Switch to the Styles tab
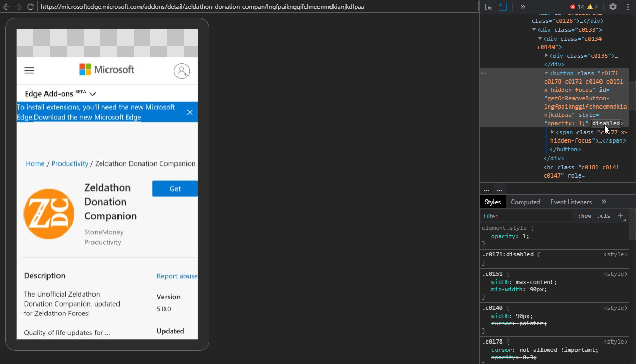Image resolution: width=636 pixels, height=364 pixels. pyautogui.click(x=492, y=202)
